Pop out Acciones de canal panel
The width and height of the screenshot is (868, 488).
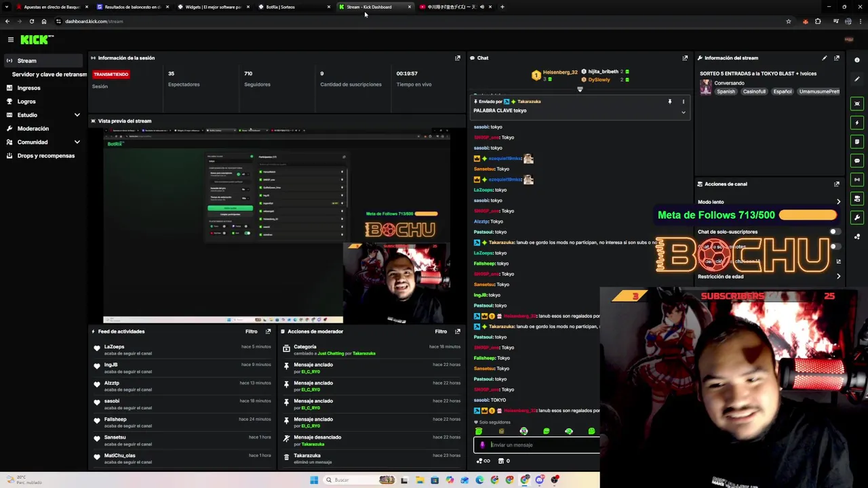pos(836,184)
